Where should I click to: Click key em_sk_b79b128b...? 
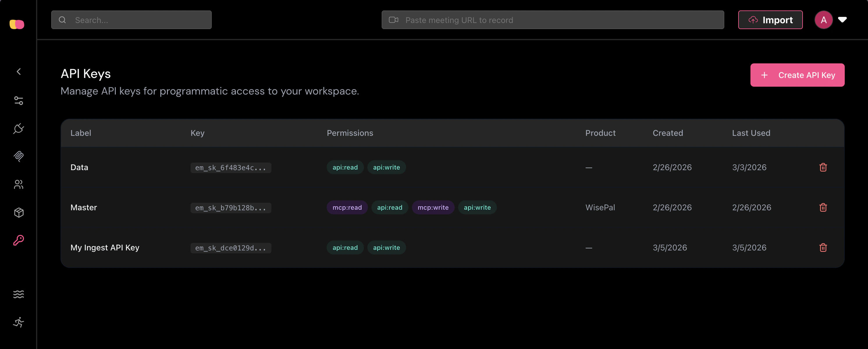231,208
